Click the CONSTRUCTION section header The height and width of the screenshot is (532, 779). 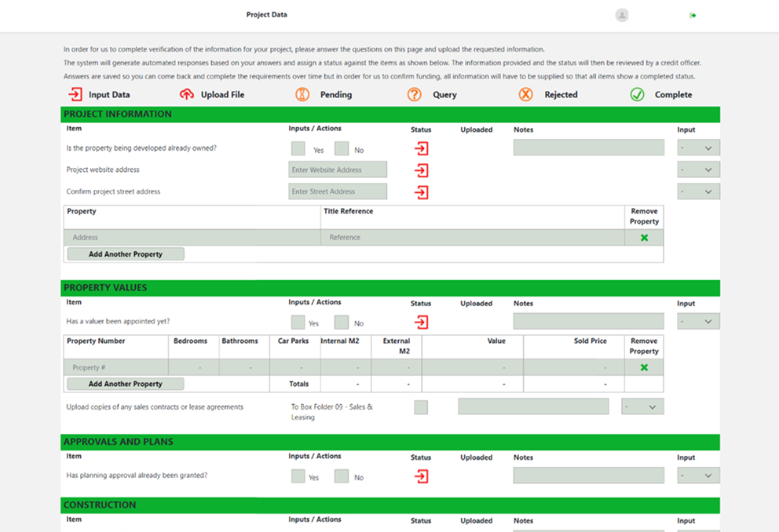[x=390, y=505]
